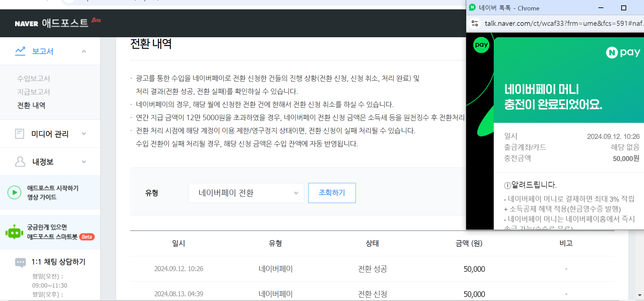Expand the 내정보 menu section
This screenshot has height=301, width=644.
(x=84, y=162)
